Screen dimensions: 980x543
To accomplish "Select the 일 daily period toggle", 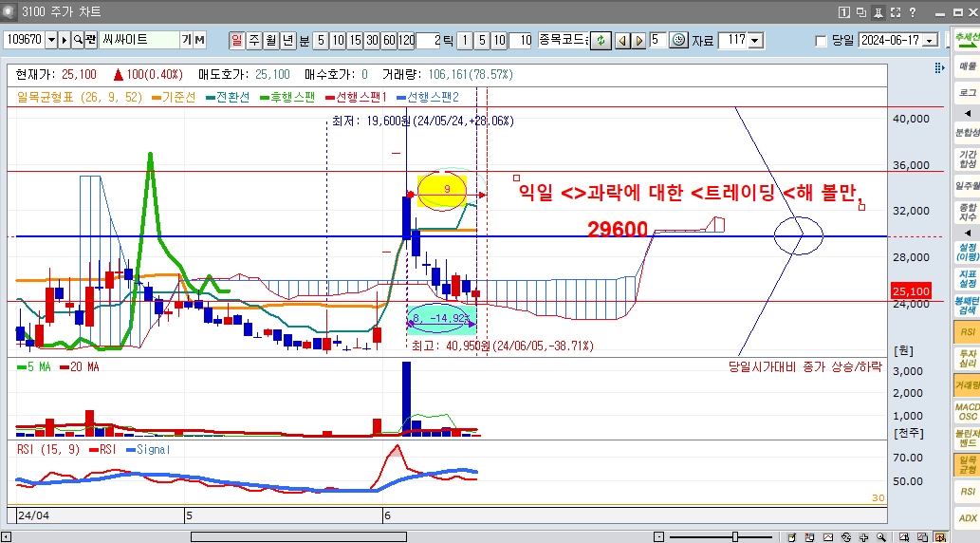I will (237, 40).
